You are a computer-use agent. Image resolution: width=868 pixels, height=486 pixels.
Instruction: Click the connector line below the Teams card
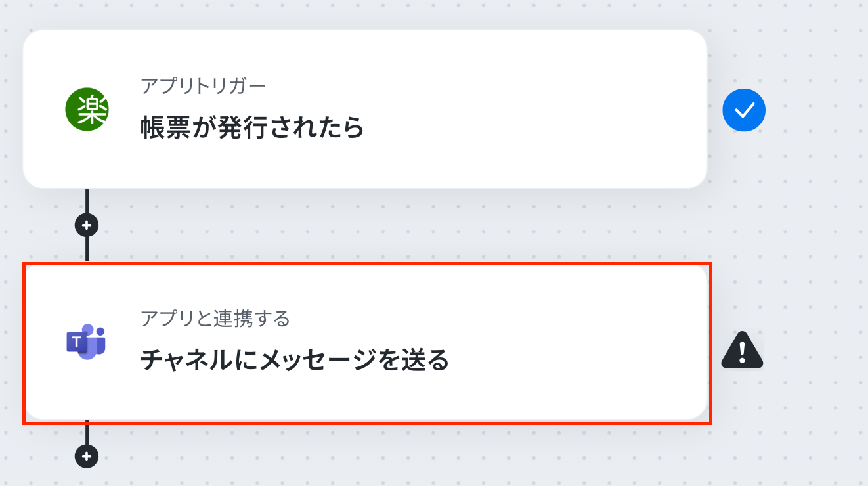[x=87, y=433]
